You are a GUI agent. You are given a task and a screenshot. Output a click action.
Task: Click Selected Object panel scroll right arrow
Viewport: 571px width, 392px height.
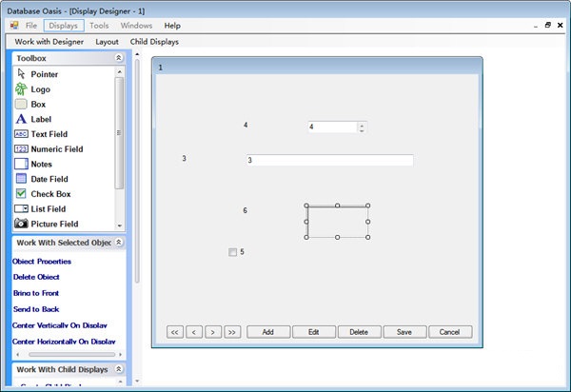click(x=120, y=354)
